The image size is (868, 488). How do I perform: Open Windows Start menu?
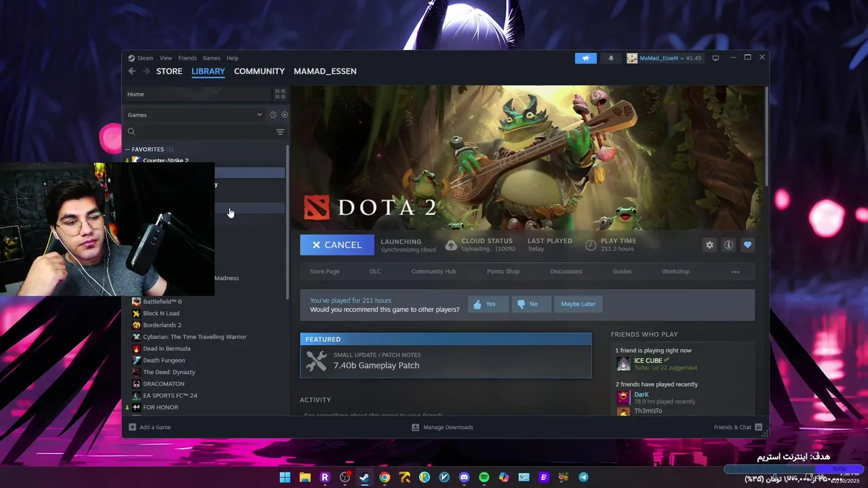tap(285, 477)
